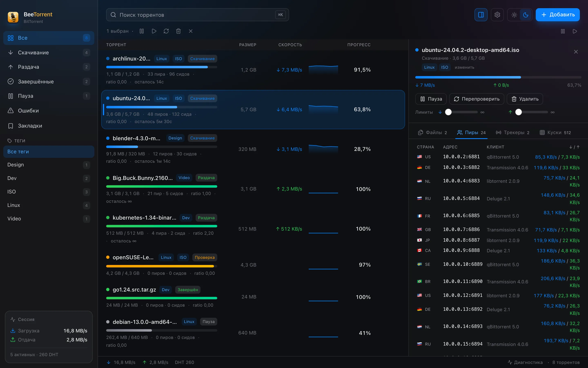Show Скачивание torrents filter
The width and height of the screenshot is (588, 368).
click(49, 53)
